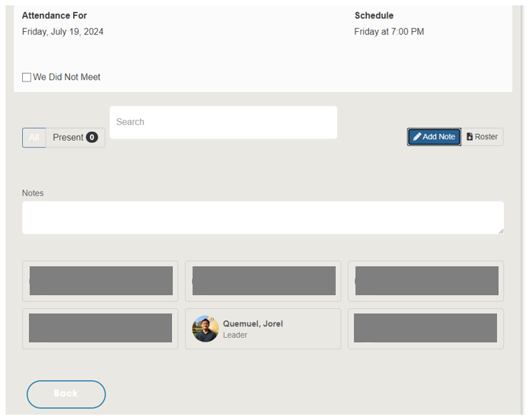Mark the member card directly above Quemuel, Jorel
Viewport: 529px width, 420px height.
click(x=263, y=281)
